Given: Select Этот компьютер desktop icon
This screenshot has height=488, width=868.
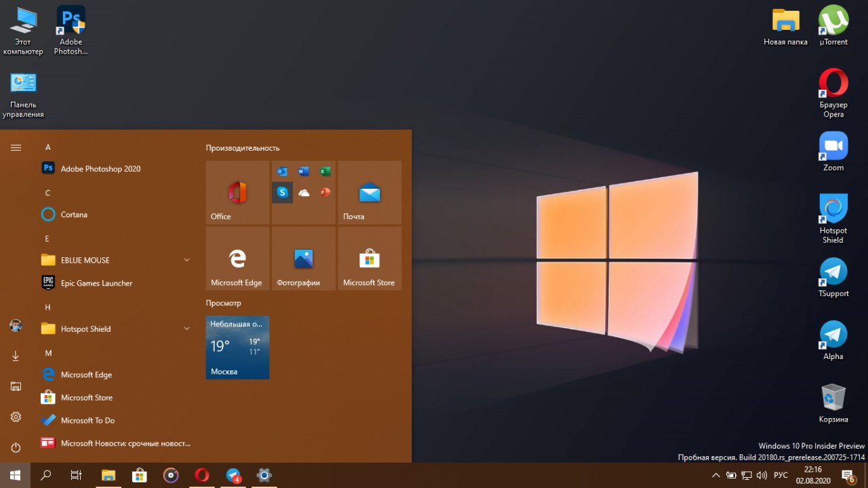Looking at the screenshot, I should coord(23,31).
